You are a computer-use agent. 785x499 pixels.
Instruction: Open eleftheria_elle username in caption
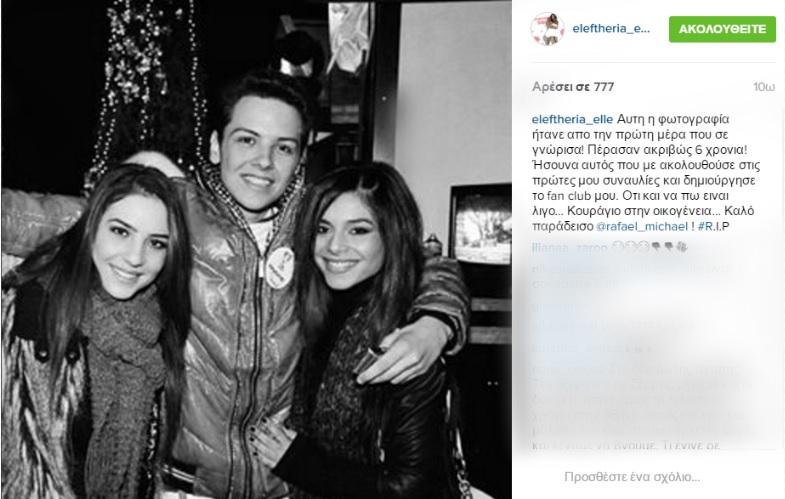(x=572, y=119)
